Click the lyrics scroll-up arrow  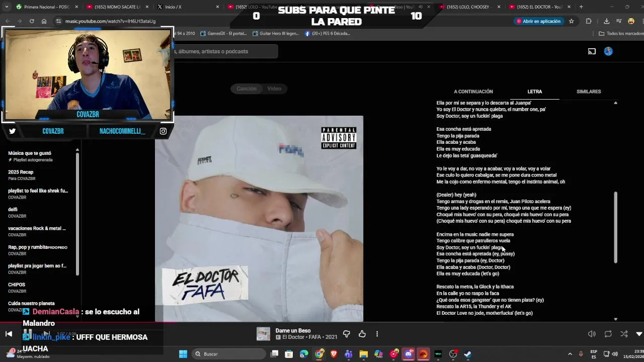click(x=615, y=103)
